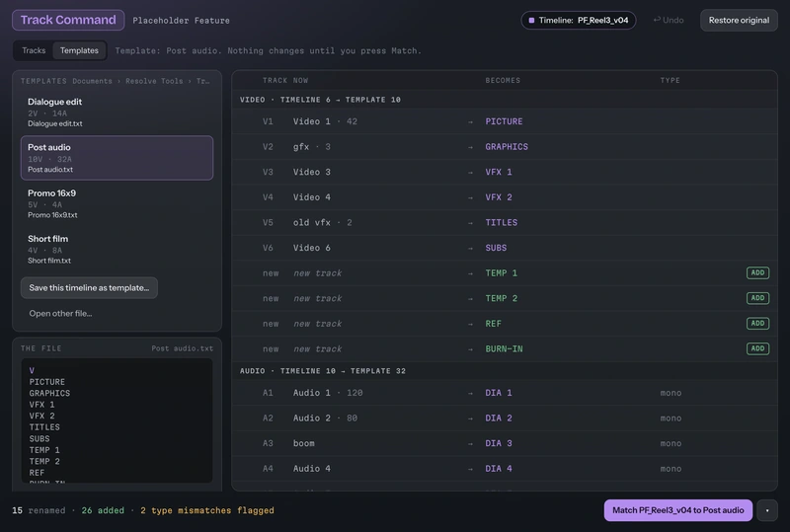The image size is (790, 532).
Task: Select the Promo 16x9 template
Action: tap(117, 203)
